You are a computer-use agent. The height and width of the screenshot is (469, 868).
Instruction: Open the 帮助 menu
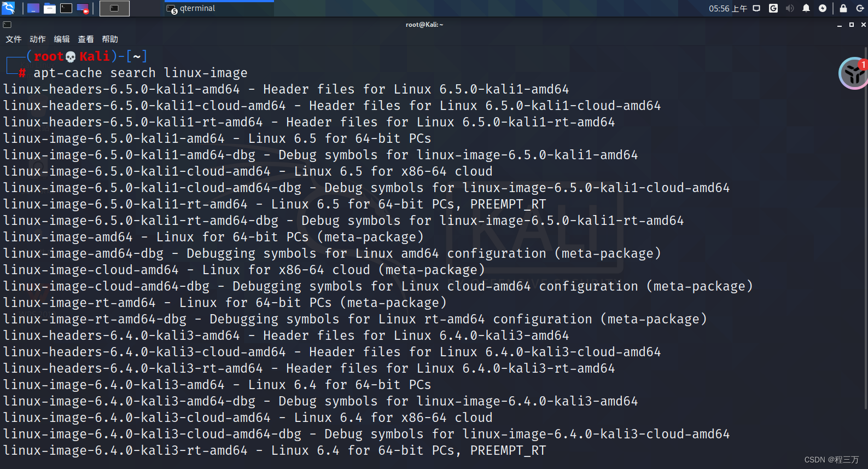(110, 39)
